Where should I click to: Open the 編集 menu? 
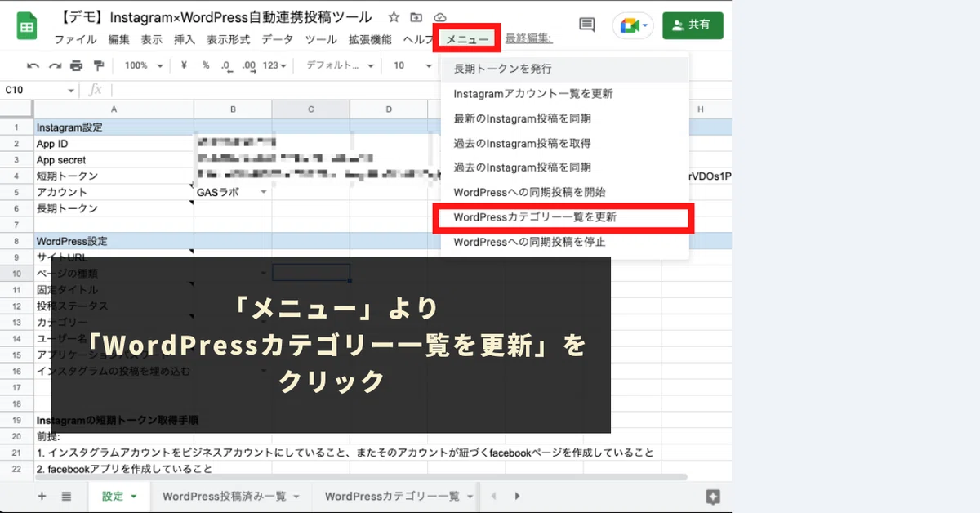pos(118,39)
